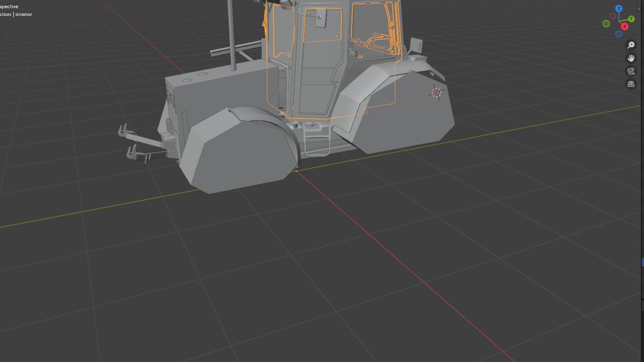Click the red X axis gizmo ball
Viewport: 644px width, 362px height.
click(x=625, y=27)
